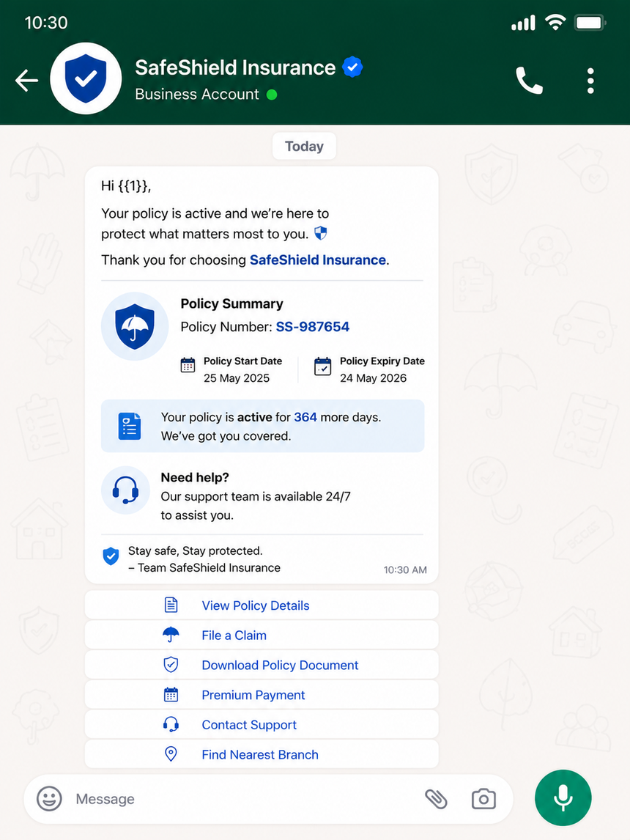Viewport: 630px width, 840px height.
Task: Go back using the left arrow
Action: (x=27, y=81)
